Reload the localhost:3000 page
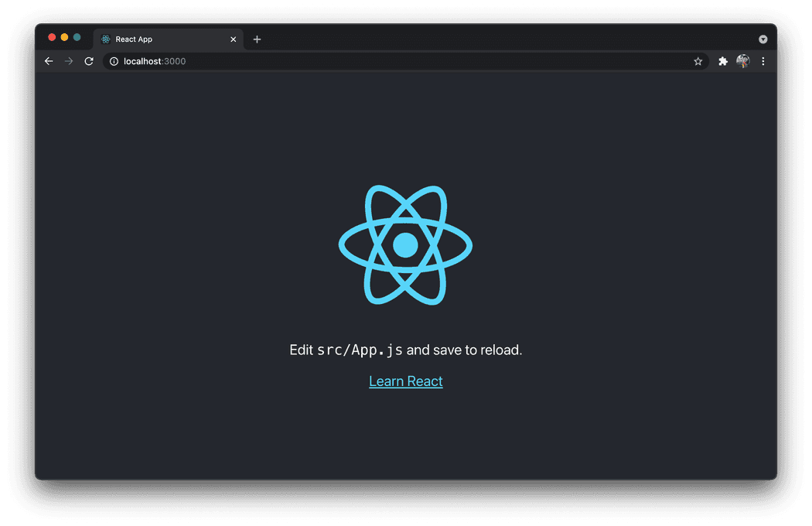The image size is (812, 526). point(88,61)
